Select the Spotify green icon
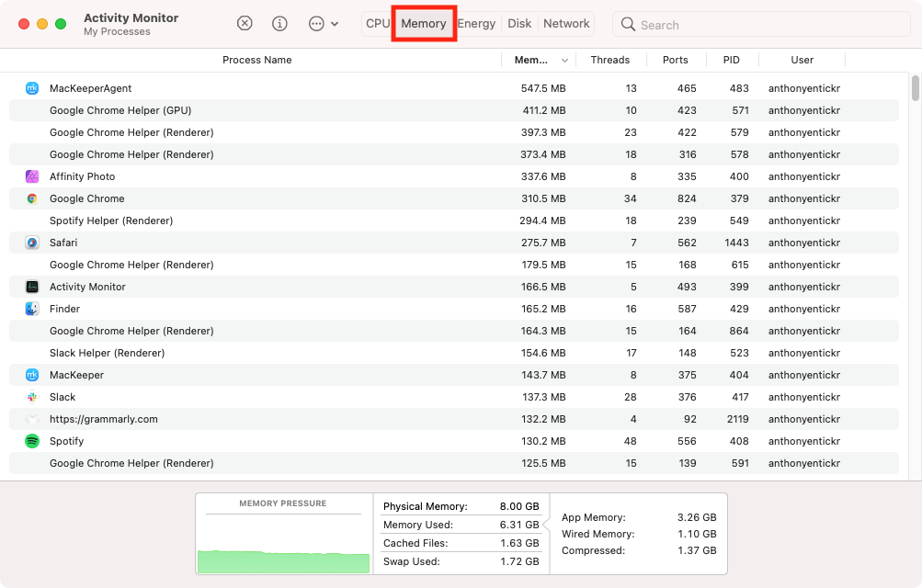Viewport: 922px width, 588px height. [x=32, y=441]
